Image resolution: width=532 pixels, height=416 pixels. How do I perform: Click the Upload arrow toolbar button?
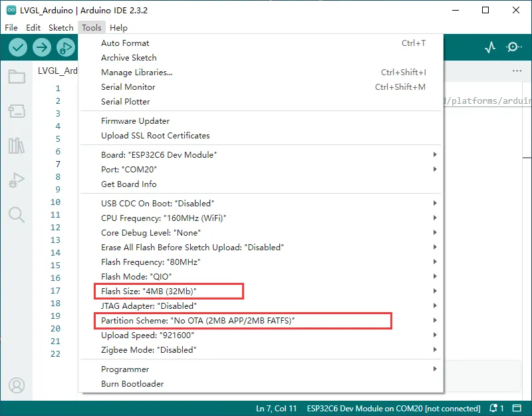pos(42,47)
